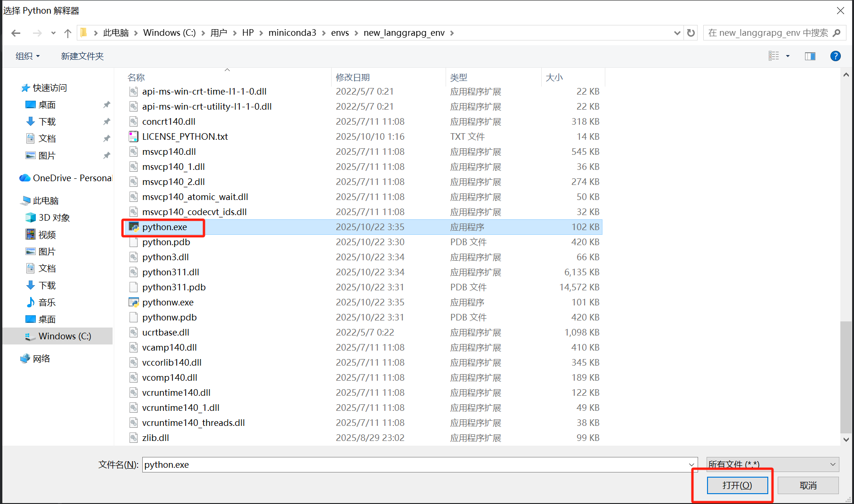The image size is (854, 504).
Task: Click miniconda3 in the address breadcrumb
Action: (292, 33)
